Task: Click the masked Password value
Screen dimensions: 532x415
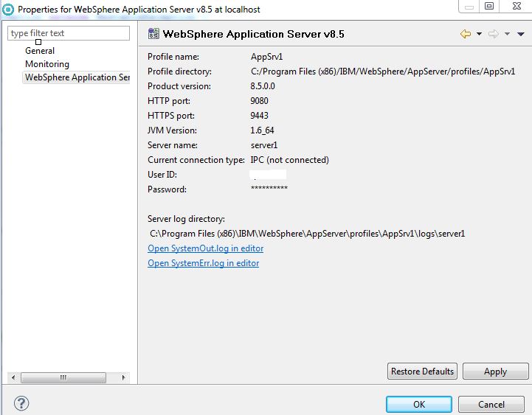Action: [x=269, y=188]
